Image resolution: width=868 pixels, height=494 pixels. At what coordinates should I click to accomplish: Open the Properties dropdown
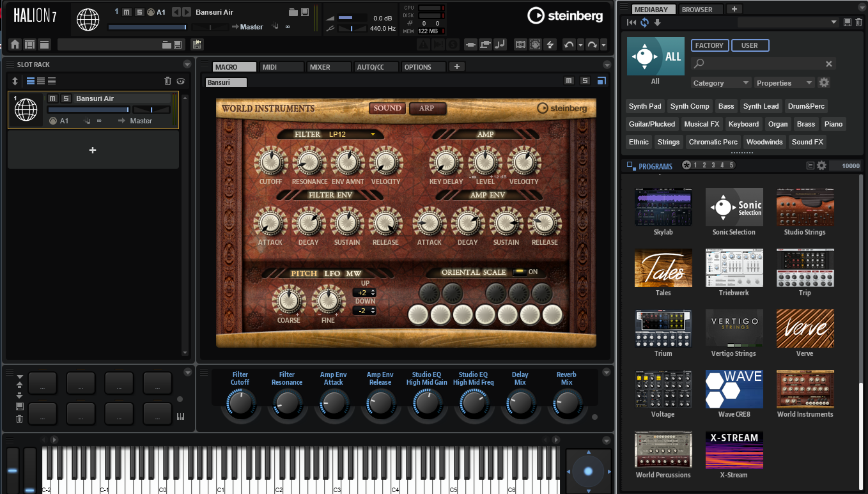coord(784,83)
